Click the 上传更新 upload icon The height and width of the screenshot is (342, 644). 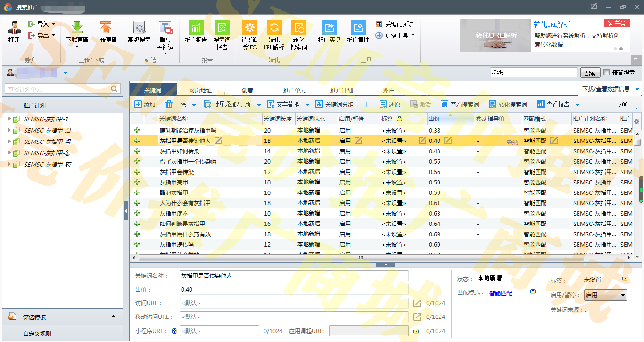tap(106, 28)
